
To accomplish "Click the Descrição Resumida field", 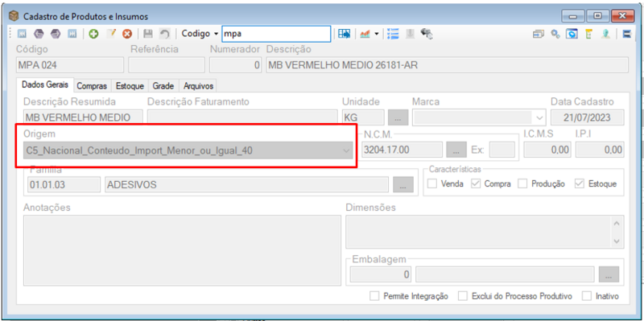I will click(83, 117).
